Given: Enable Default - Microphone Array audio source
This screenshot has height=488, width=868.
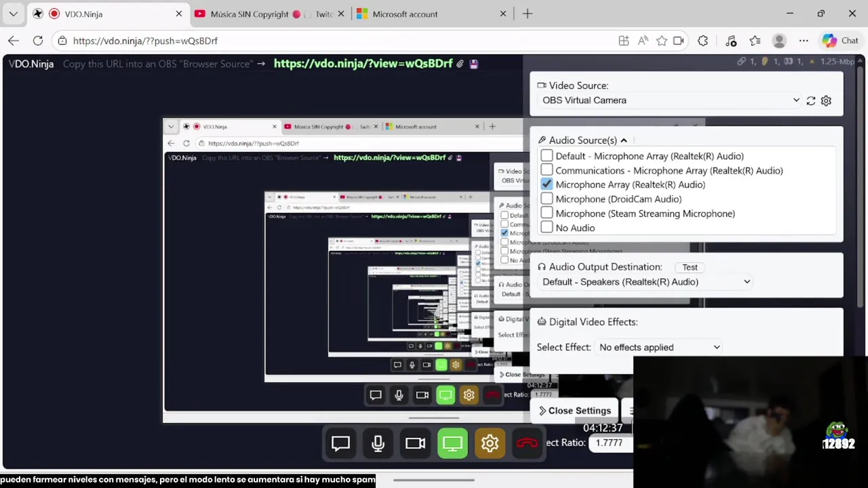Looking at the screenshot, I should (x=547, y=156).
